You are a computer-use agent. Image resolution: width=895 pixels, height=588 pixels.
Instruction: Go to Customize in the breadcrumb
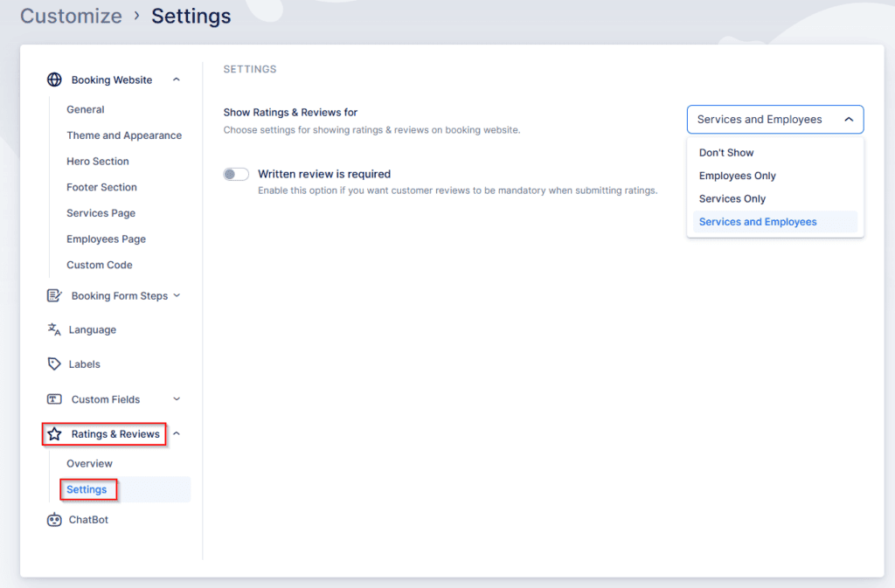tap(71, 16)
